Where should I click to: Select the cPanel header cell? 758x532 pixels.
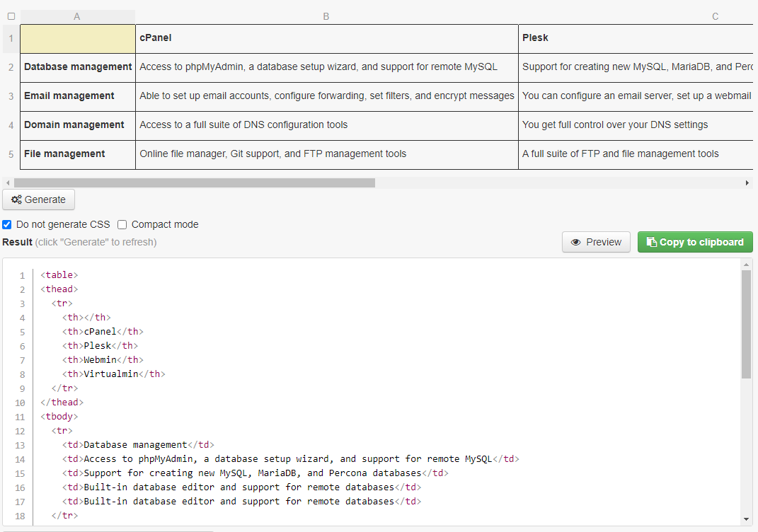pyautogui.click(x=326, y=38)
